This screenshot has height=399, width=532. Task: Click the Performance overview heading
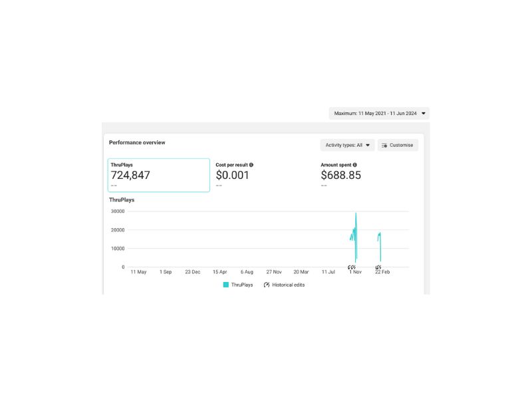(137, 142)
